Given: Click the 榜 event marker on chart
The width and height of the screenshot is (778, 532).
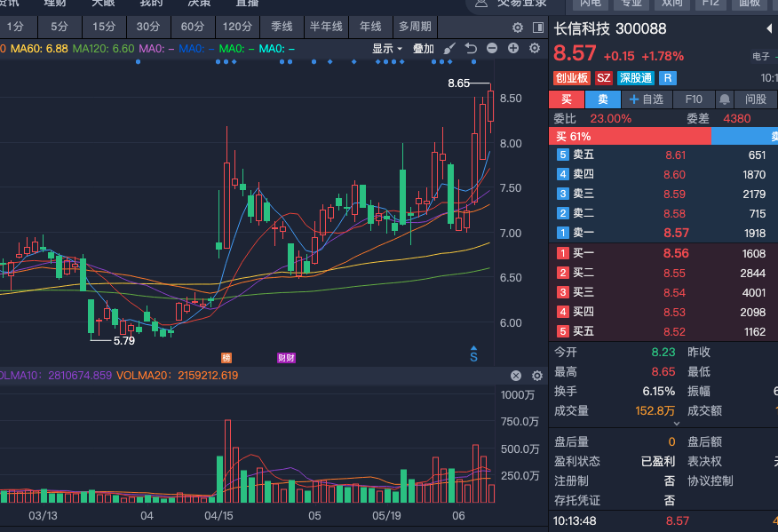Looking at the screenshot, I should 226,358.
